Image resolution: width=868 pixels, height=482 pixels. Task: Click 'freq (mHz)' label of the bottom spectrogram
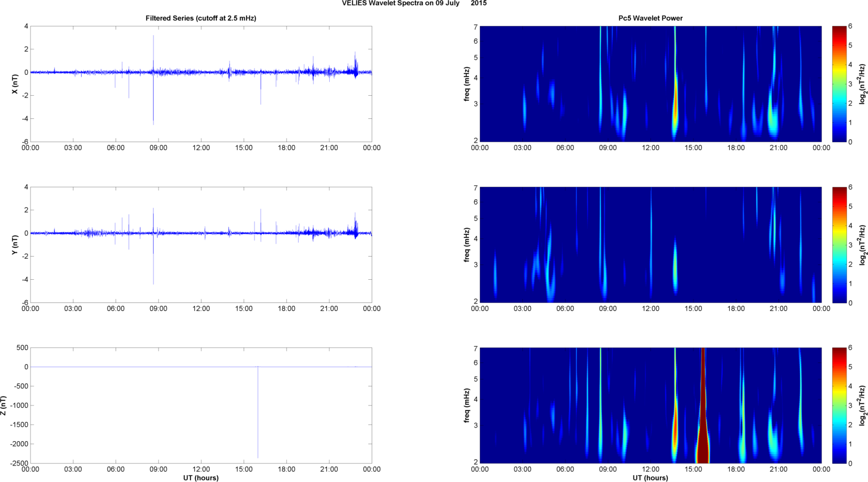click(x=467, y=406)
